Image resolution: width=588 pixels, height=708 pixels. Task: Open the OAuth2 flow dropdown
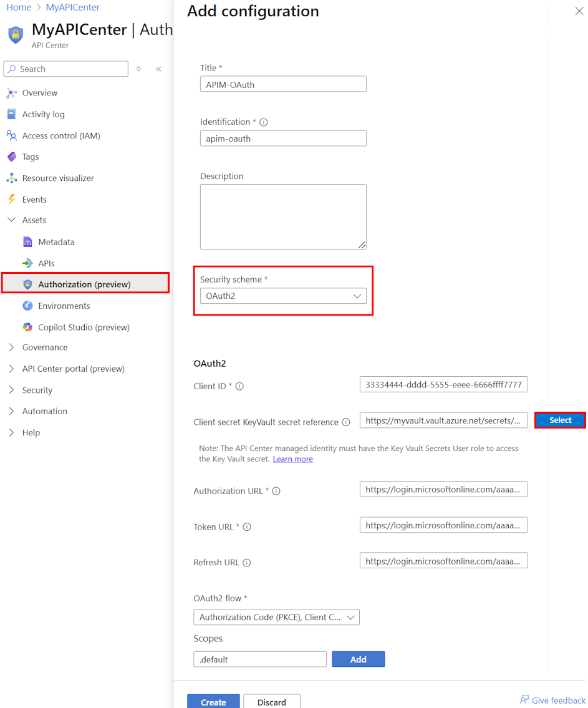click(x=276, y=618)
